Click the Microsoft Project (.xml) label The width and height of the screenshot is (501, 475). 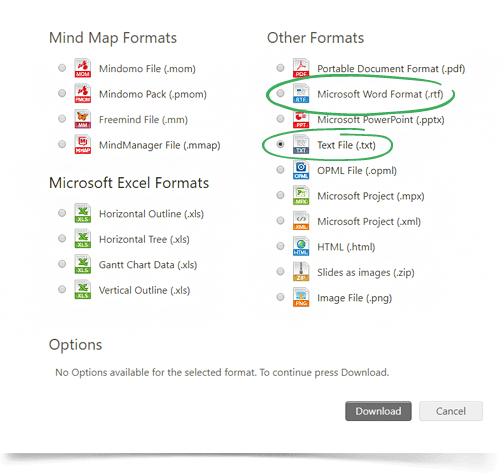tap(369, 222)
